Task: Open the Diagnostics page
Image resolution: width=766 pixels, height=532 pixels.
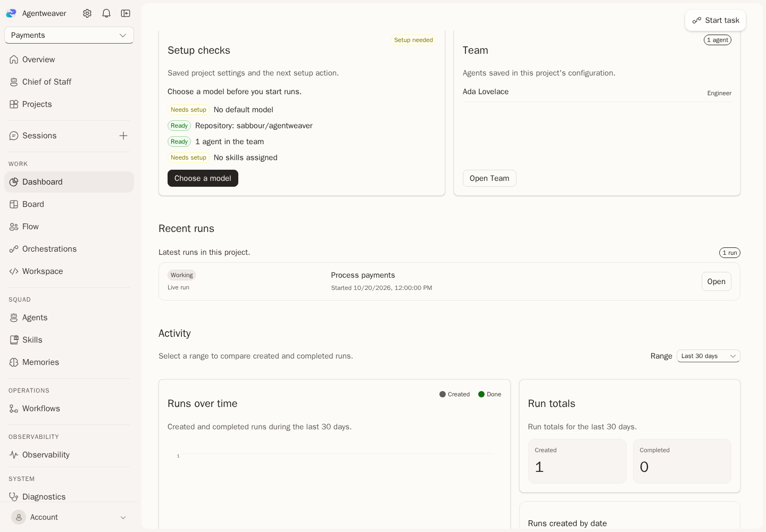Action: 69,497
